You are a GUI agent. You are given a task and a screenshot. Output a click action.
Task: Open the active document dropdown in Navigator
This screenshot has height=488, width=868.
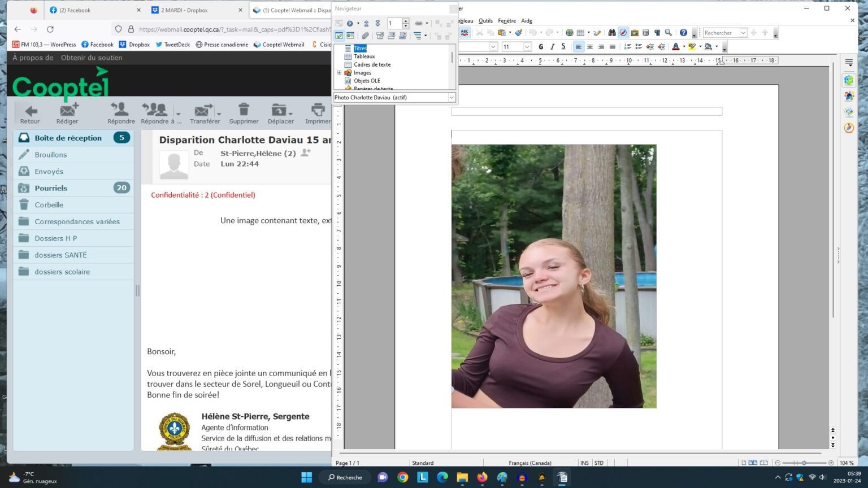(x=452, y=98)
